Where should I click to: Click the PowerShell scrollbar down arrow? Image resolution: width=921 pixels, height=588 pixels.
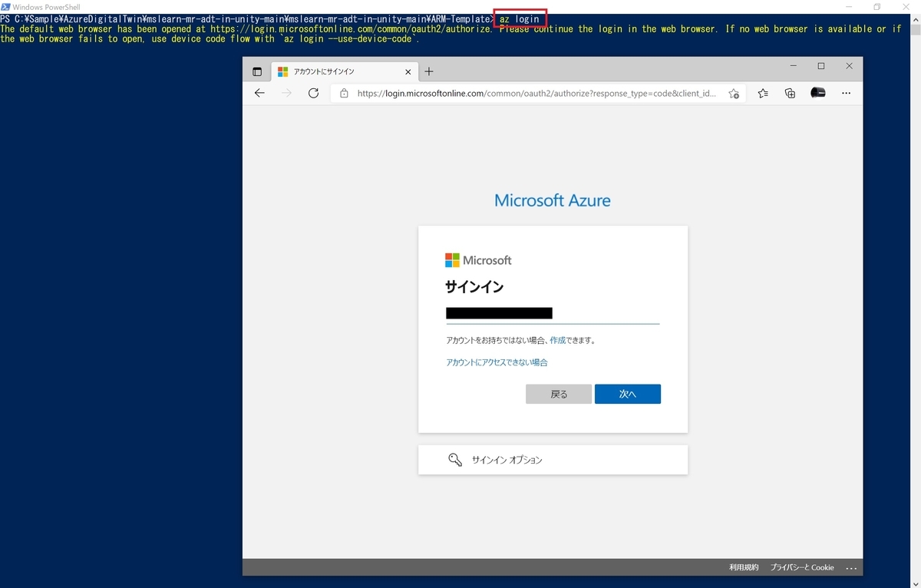pyautogui.click(x=916, y=583)
